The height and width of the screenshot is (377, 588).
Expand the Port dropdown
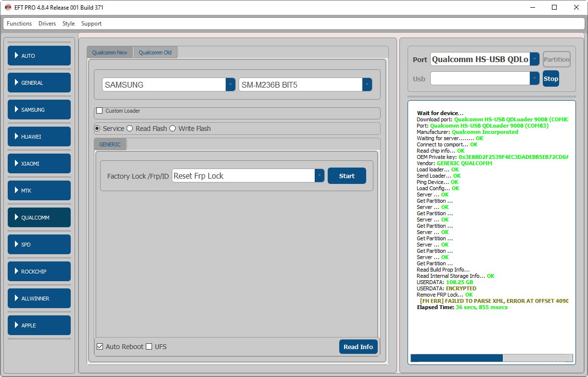coord(535,59)
